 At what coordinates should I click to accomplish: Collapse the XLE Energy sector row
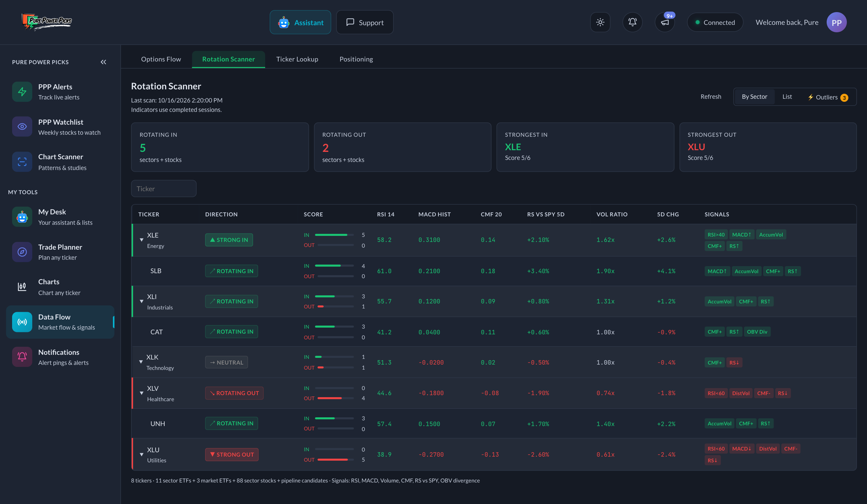coord(141,240)
